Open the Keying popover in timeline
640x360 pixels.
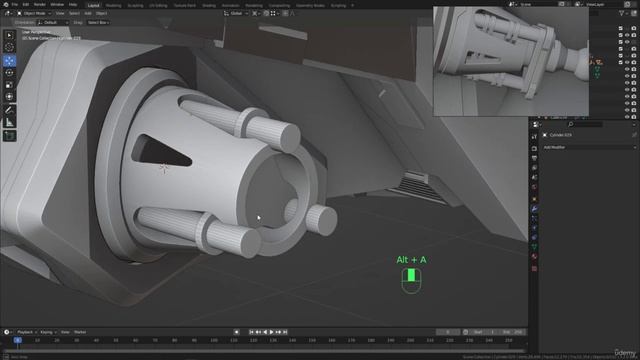pyautogui.click(x=48, y=332)
